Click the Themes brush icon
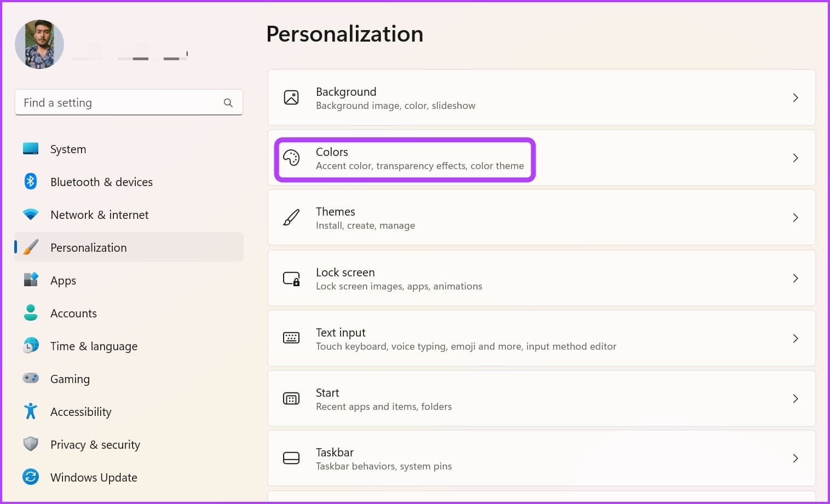The image size is (830, 504). pos(291,217)
